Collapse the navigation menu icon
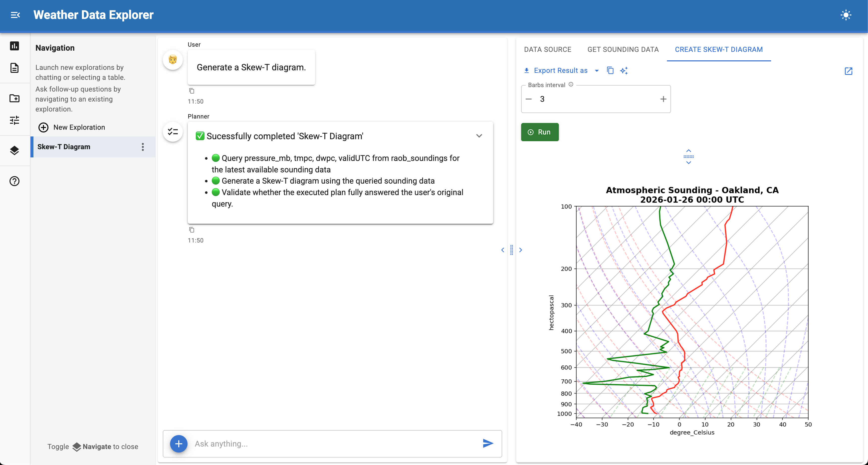Screen dimensions: 868x465 [x=15, y=15]
